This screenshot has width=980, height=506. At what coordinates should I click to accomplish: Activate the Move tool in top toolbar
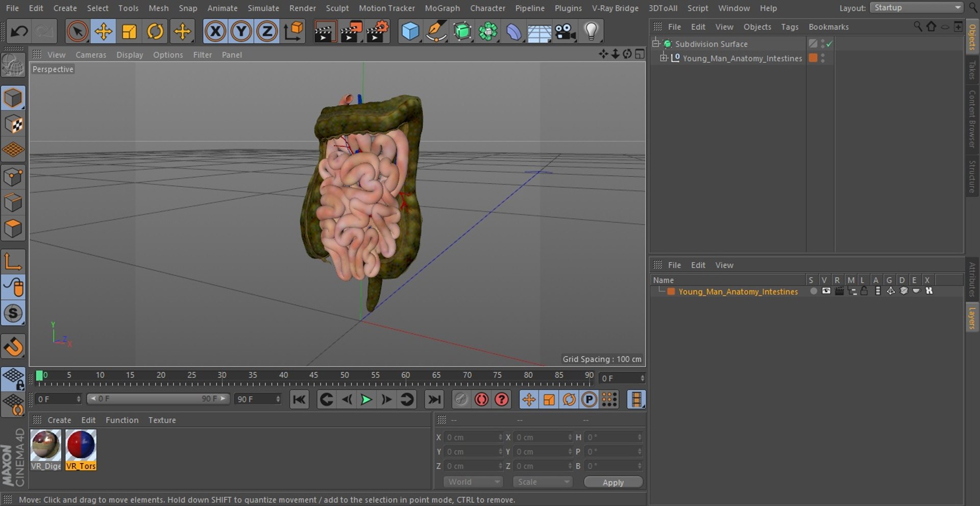(103, 32)
